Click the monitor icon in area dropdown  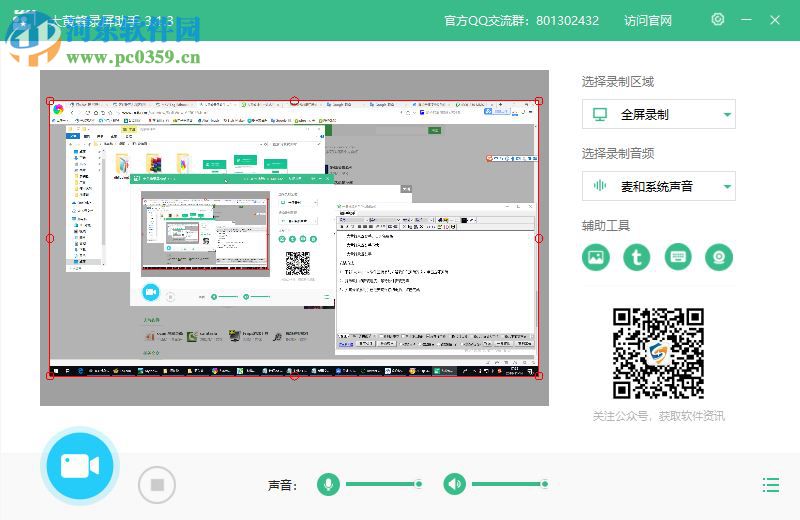tap(600, 114)
